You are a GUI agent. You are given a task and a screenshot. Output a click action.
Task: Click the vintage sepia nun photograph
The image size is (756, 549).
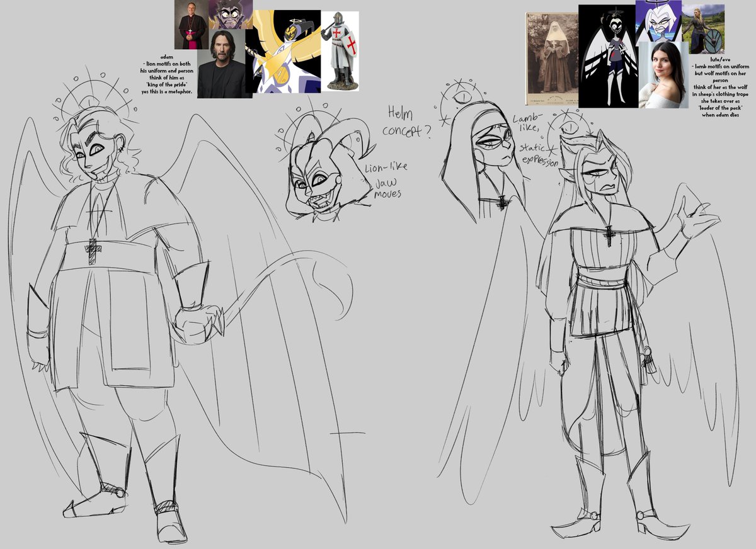pyautogui.click(x=552, y=59)
